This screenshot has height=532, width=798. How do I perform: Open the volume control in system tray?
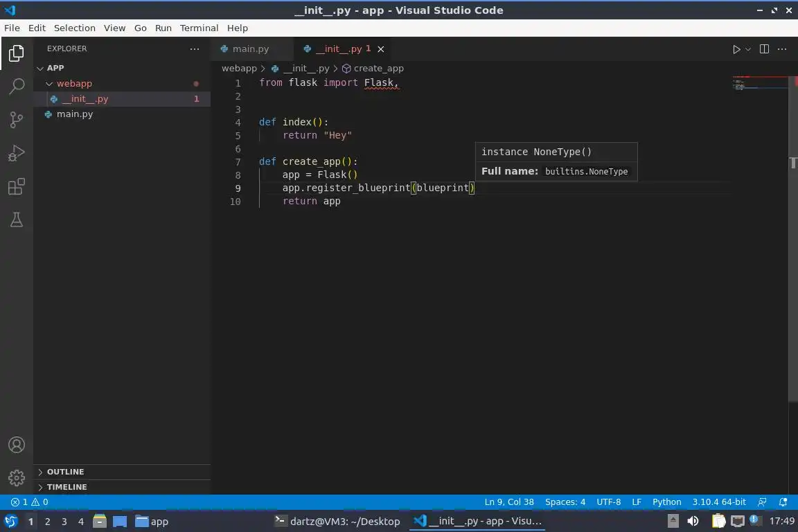(x=693, y=522)
